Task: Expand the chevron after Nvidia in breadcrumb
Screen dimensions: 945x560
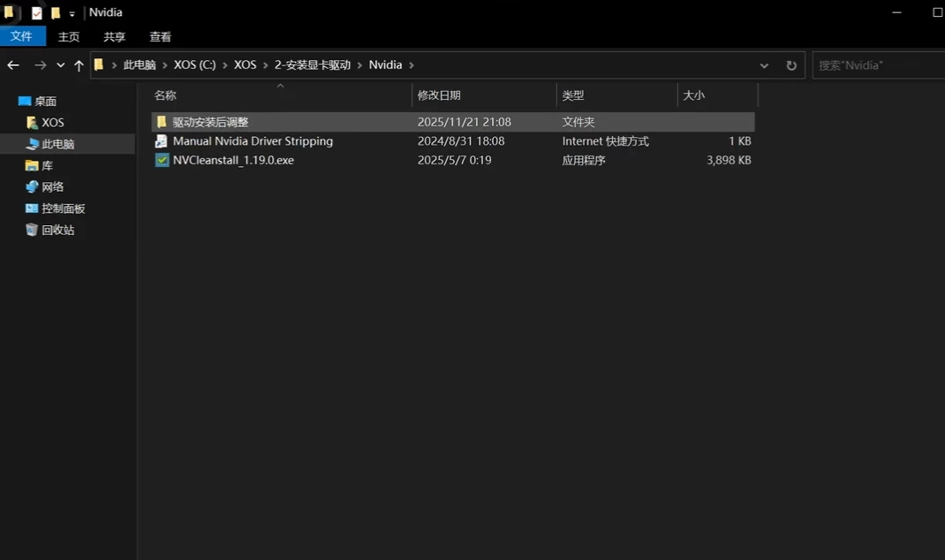Action: (x=412, y=65)
